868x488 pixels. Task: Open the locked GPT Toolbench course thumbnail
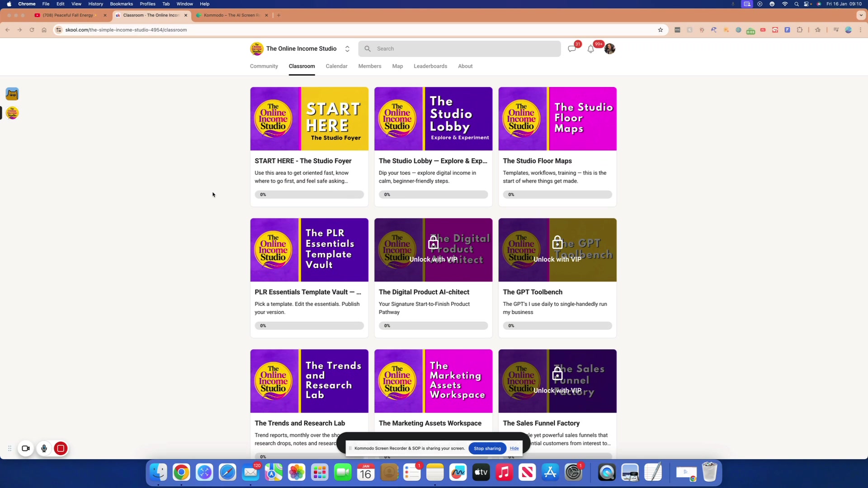(557, 250)
